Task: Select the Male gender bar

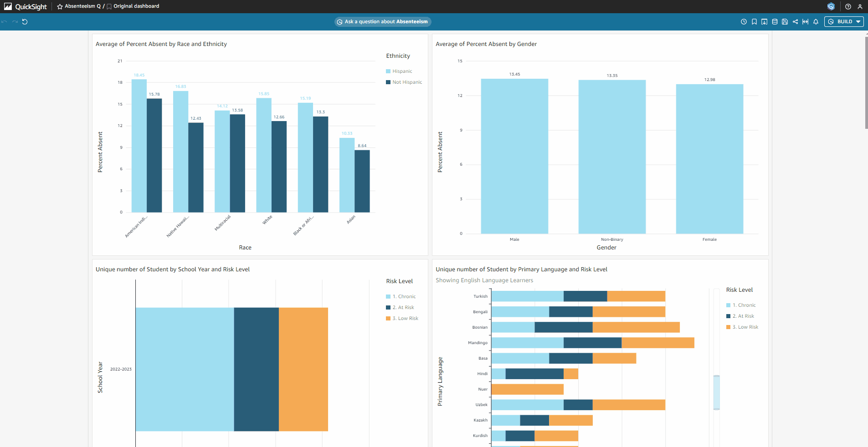Action: click(x=514, y=156)
